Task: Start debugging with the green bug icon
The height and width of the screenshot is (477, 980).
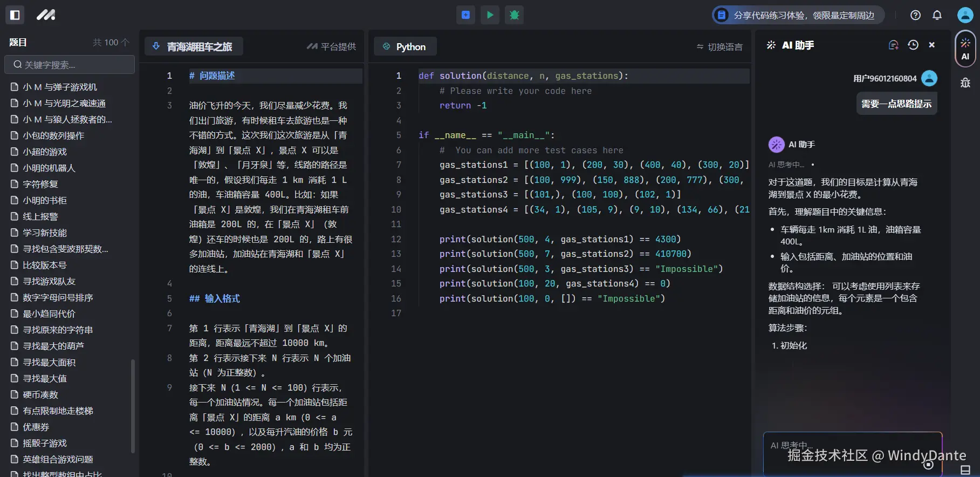Action: pos(514,15)
